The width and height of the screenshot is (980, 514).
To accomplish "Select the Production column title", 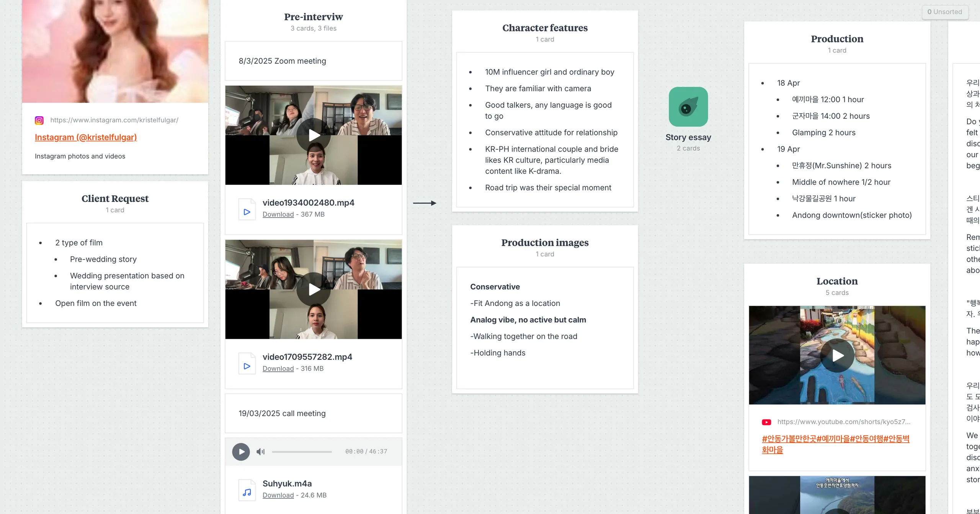I will click(x=837, y=39).
